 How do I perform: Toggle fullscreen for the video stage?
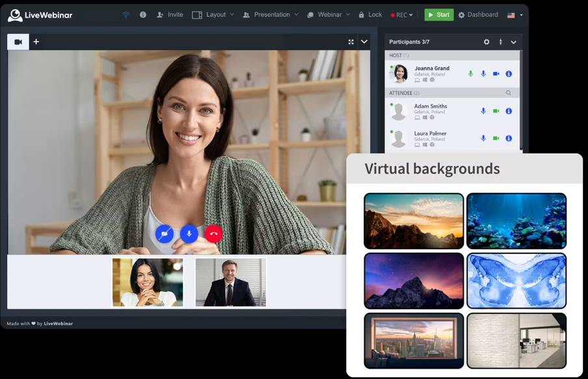(351, 42)
